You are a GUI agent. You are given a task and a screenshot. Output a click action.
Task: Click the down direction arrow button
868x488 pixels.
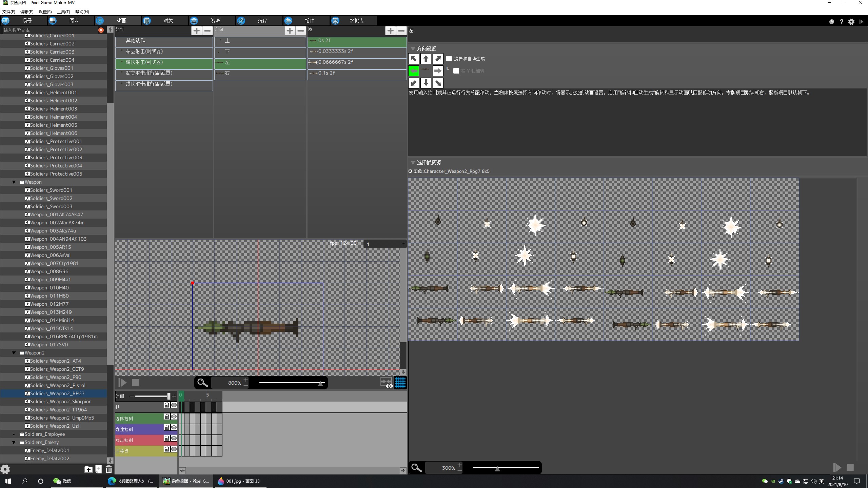[426, 83]
